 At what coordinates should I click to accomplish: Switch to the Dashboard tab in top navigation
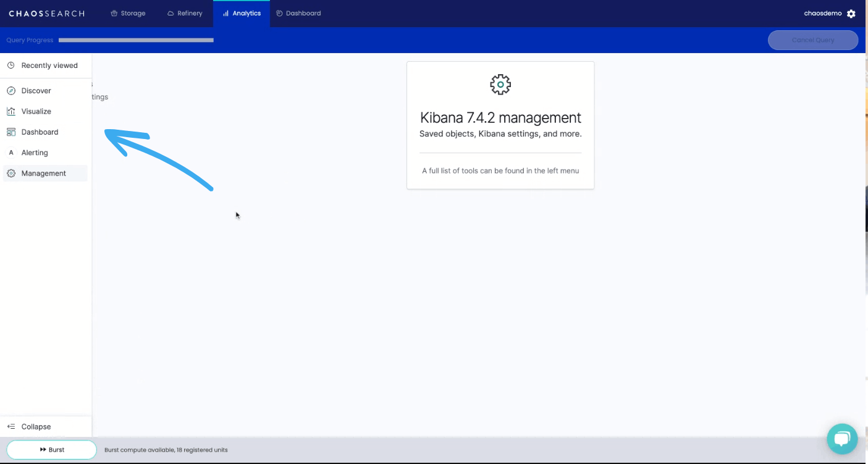click(298, 12)
